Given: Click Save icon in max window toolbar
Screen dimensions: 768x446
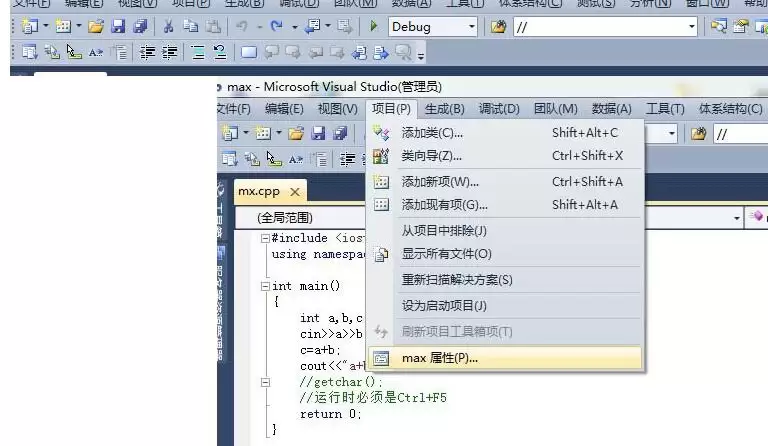Looking at the screenshot, I should tap(318, 133).
